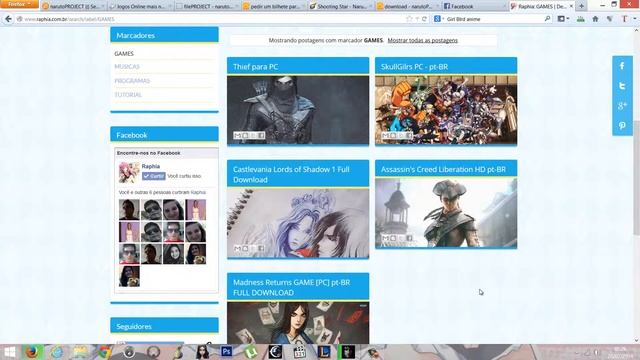The width and height of the screenshot is (640, 360).
Task: Open File Explorer in the taskbar
Action: click(80, 352)
